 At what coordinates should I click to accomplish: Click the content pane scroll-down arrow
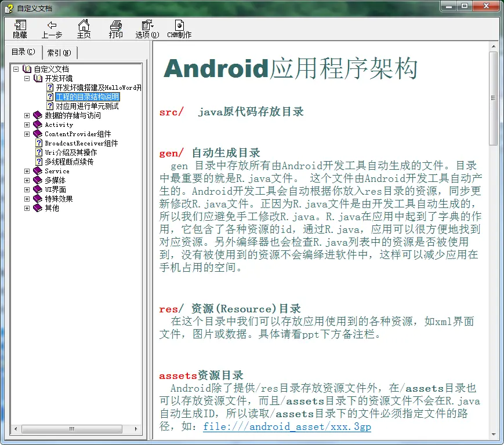pyautogui.click(x=494, y=434)
